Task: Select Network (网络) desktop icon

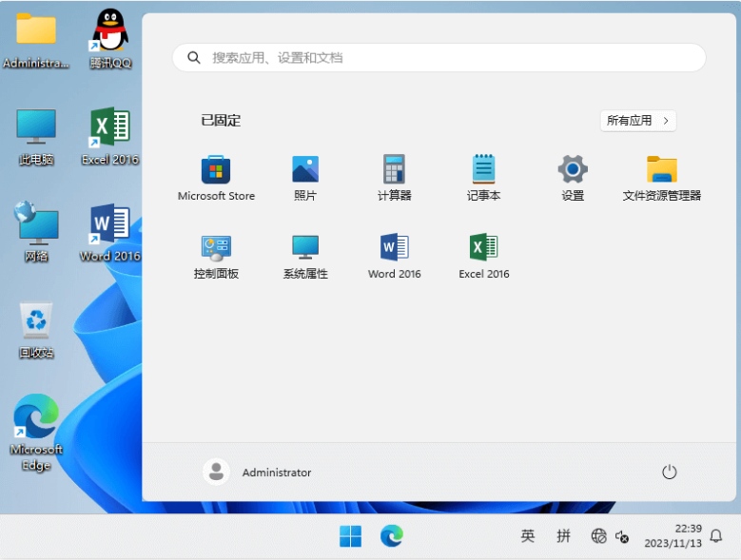Action: tap(36, 231)
